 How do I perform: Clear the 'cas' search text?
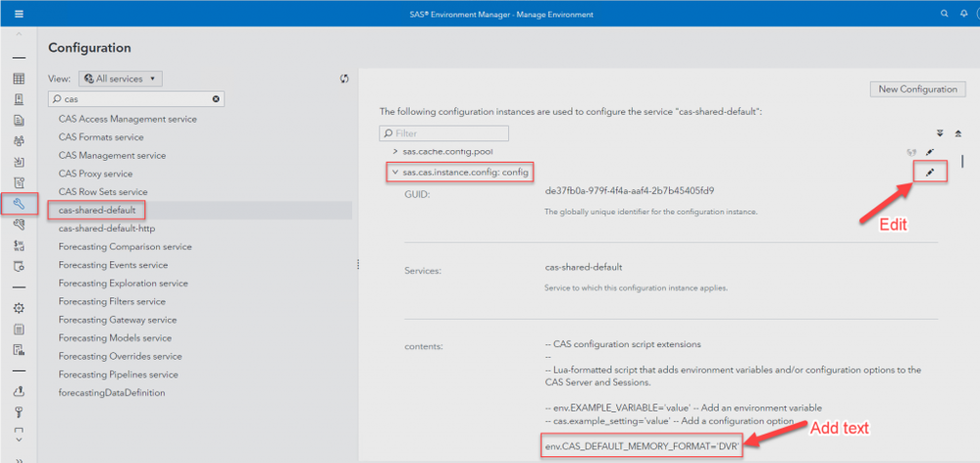pos(216,99)
